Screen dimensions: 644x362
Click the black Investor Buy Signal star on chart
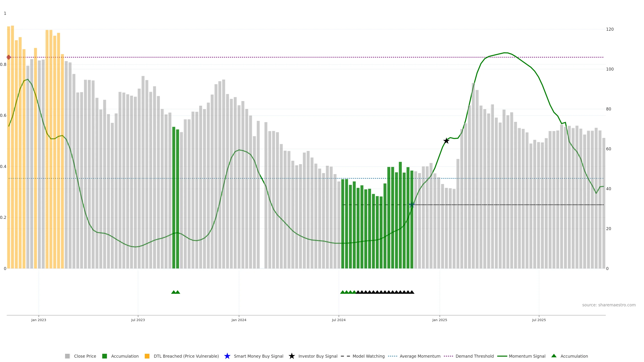[x=446, y=141]
